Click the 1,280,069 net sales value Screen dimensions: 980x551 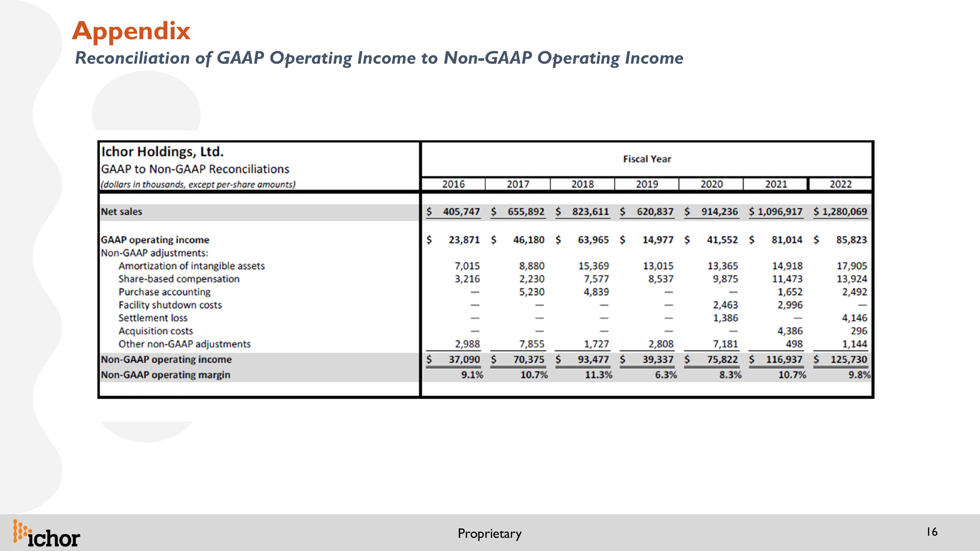845,212
